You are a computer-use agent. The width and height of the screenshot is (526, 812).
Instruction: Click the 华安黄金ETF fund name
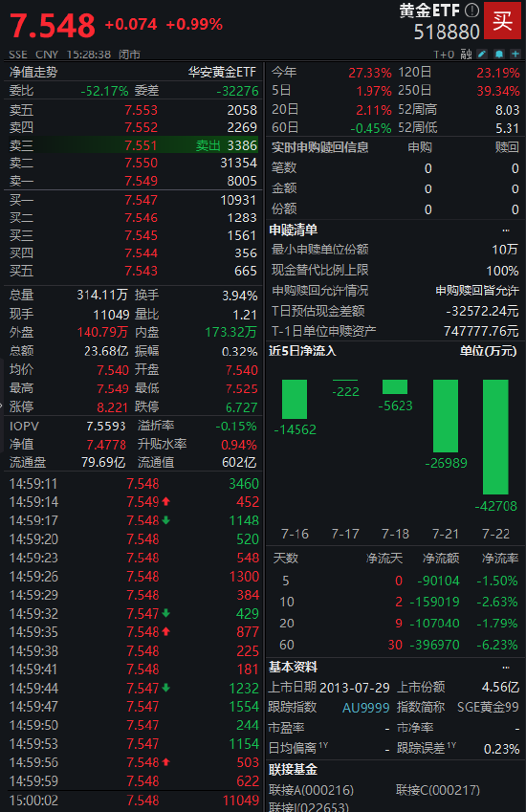coord(223,72)
